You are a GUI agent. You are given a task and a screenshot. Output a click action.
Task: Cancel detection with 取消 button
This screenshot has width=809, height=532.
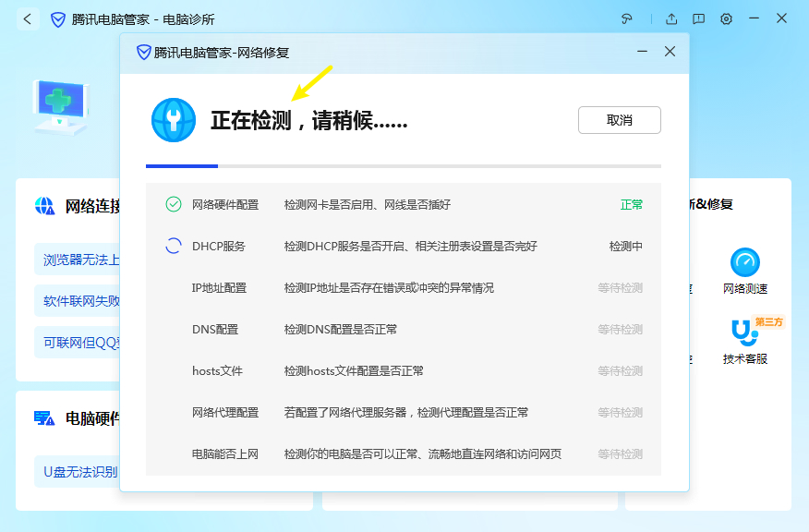(619, 120)
